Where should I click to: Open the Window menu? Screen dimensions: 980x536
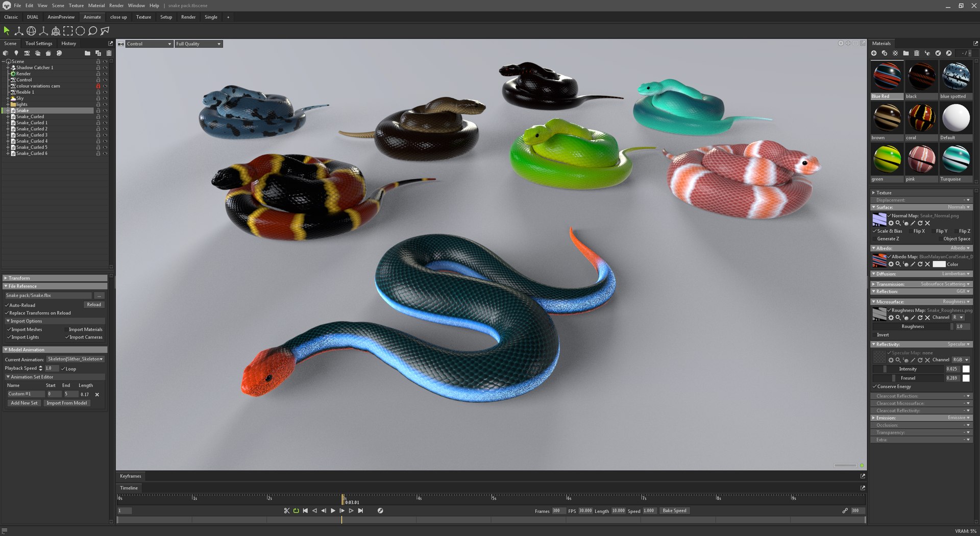point(136,6)
